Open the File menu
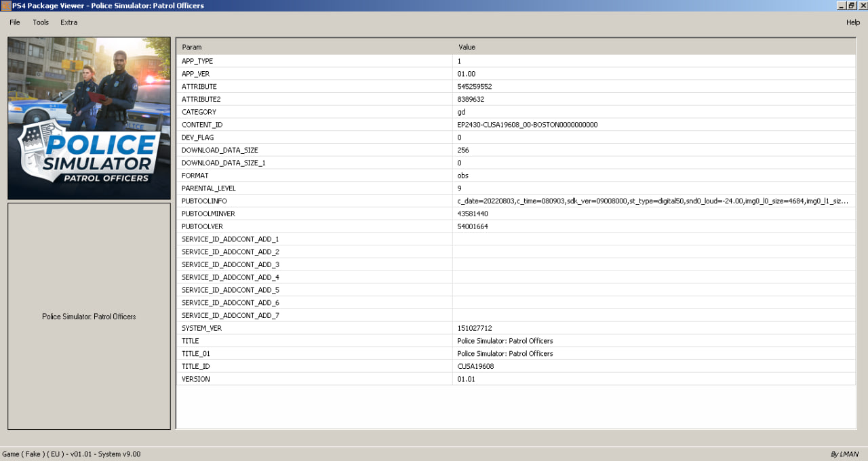The width and height of the screenshot is (868, 461). click(x=15, y=22)
